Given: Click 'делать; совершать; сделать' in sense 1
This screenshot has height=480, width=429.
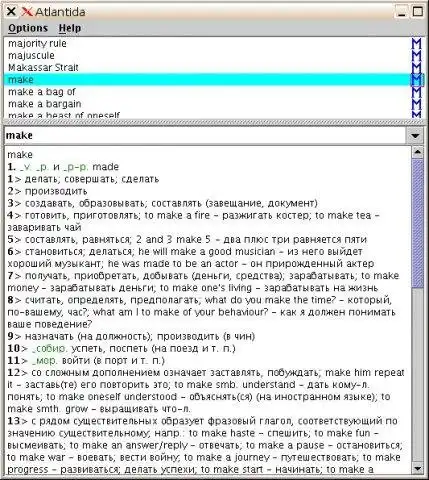Looking at the screenshot, I should (x=92, y=179).
